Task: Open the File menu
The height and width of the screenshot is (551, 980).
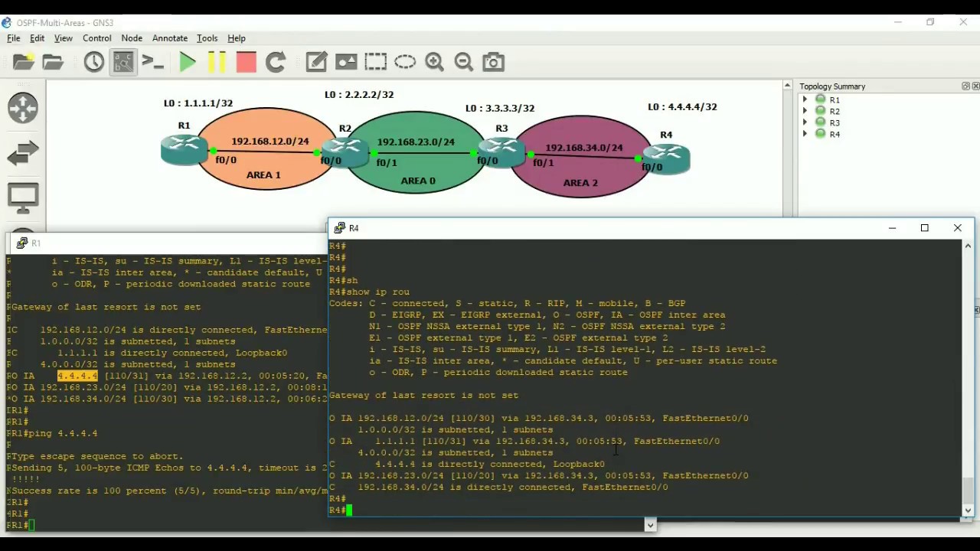Action: [14, 38]
